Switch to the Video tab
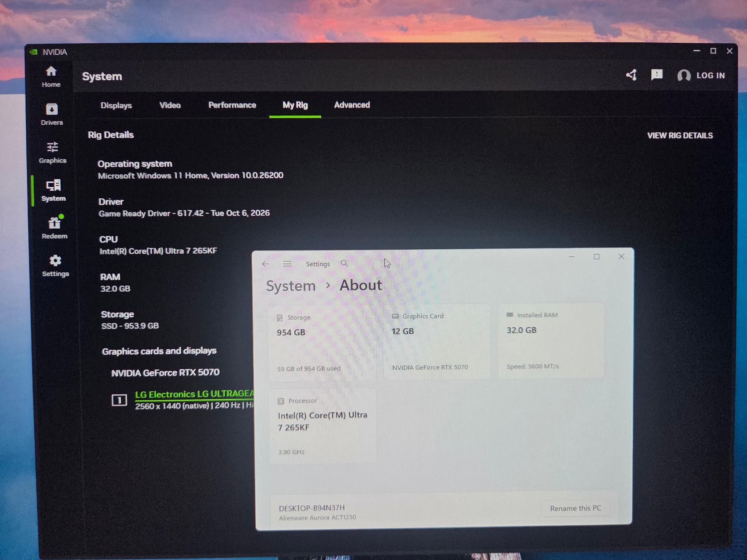Screen dimensions: 747x560 [x=170, y=105]
